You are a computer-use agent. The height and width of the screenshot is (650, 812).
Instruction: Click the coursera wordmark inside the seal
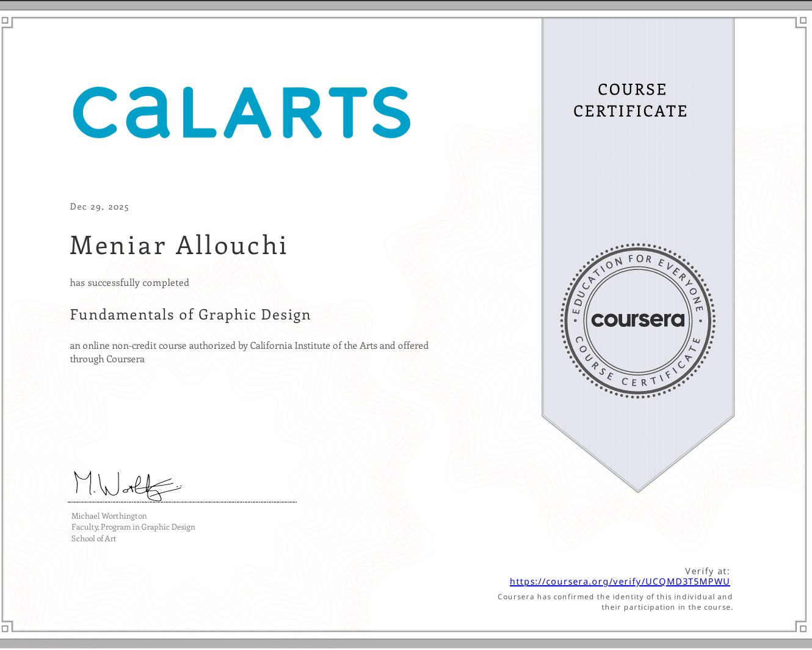(637, 320)
